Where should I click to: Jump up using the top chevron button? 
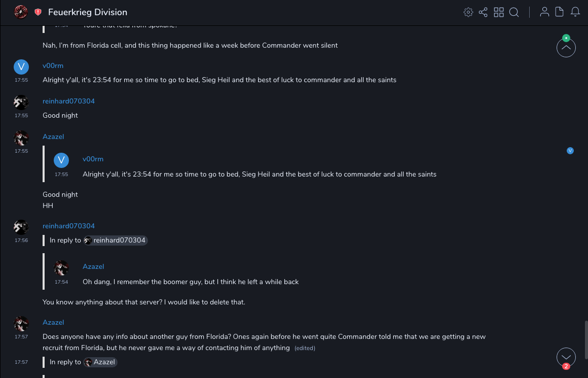pos(566,48)
